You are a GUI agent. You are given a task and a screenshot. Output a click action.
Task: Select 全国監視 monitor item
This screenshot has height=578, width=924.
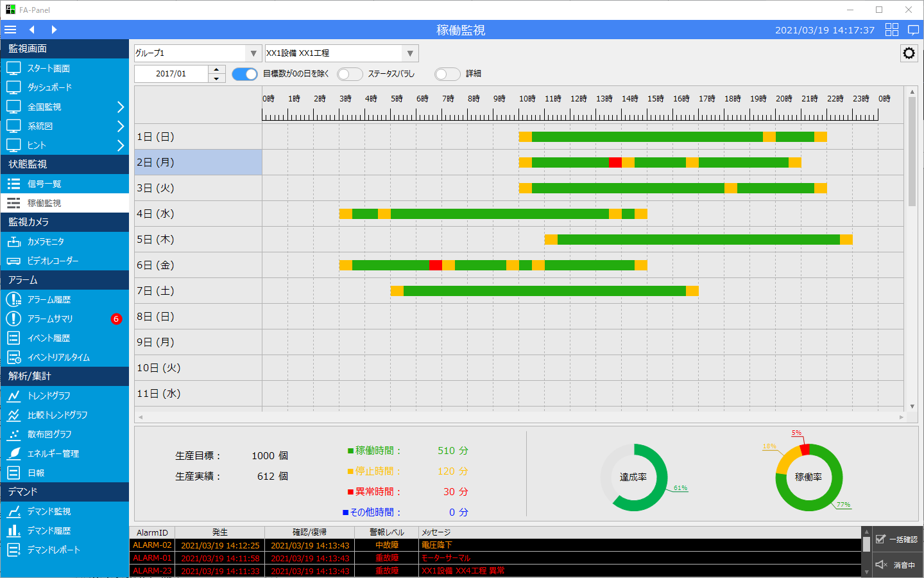tap(64, 107)
